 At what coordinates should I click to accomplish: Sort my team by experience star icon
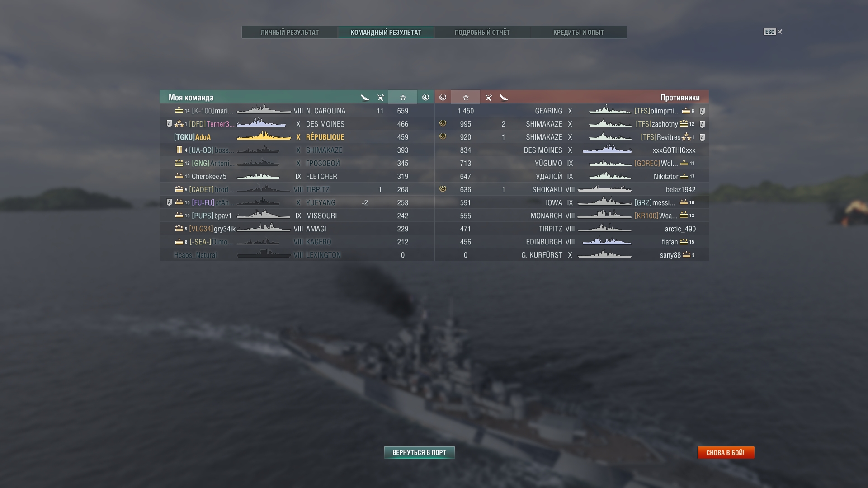(x=403, y=97)
